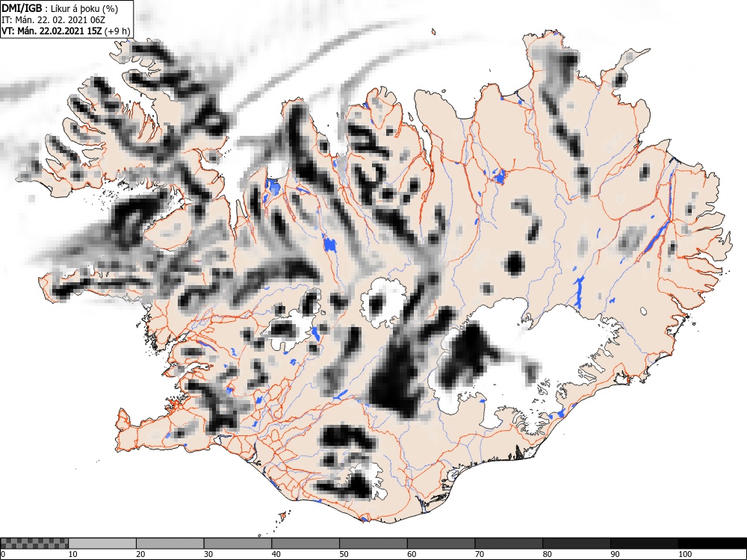Click the legend label 50
Image resolution: width=747 pixels, height=560 pixels.
coord(344,554)
